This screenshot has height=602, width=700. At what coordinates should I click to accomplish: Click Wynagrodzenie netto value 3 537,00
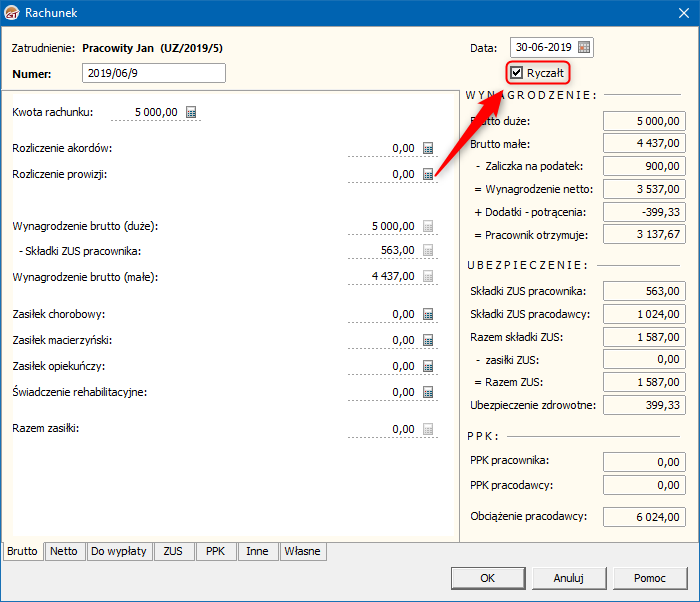pyautogui.click(x=644, y=189)
